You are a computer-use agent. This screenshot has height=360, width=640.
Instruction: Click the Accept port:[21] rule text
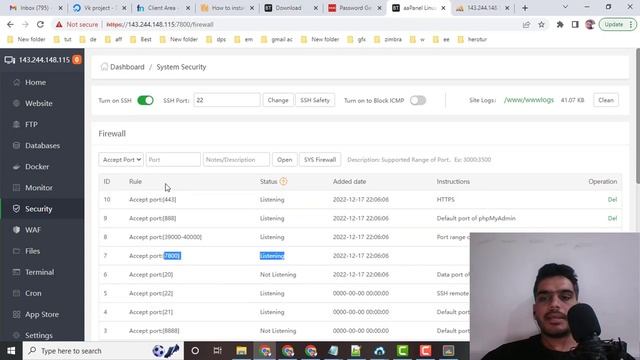[151, 312]
